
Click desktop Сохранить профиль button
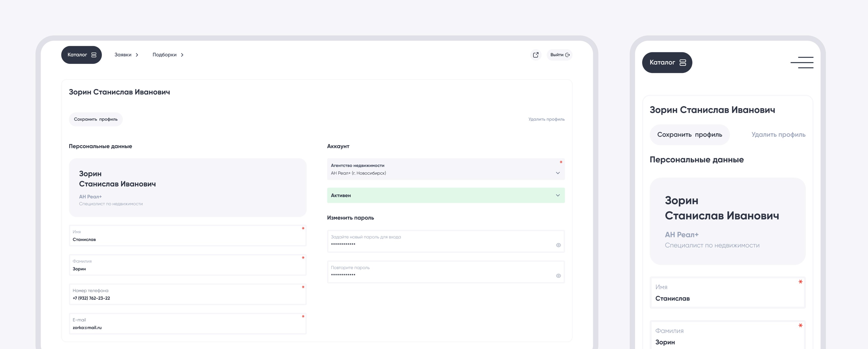pos(96,119)
